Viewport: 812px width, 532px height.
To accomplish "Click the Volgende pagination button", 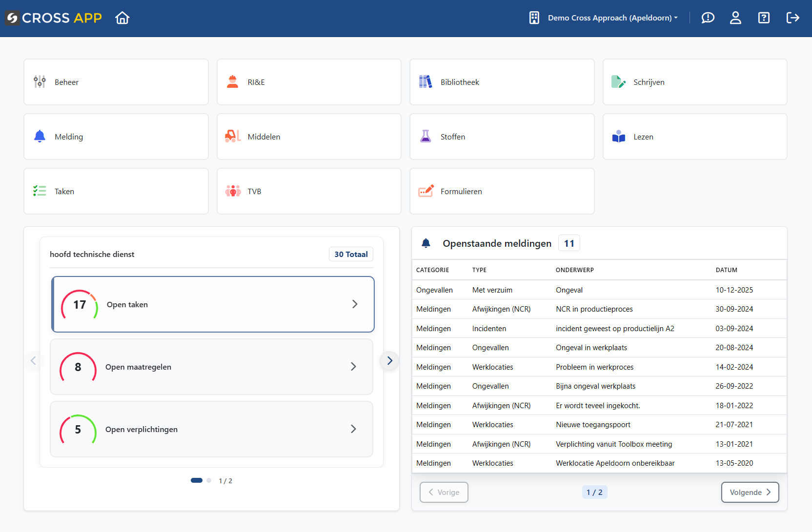I will (750, 492).
